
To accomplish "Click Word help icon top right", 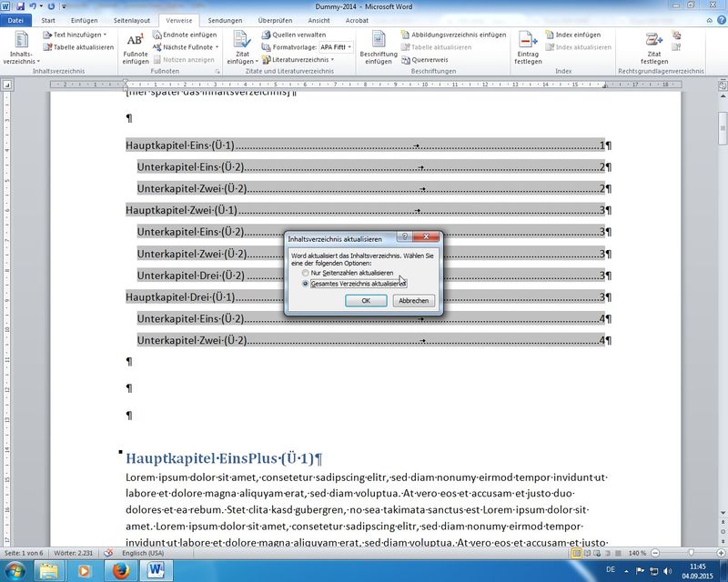I will coord(722,20).
